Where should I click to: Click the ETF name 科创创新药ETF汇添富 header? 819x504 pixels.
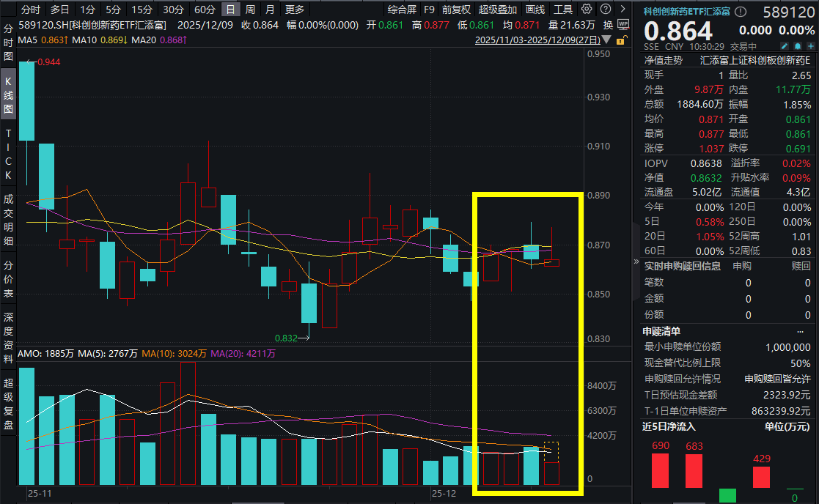pos(687,12)
